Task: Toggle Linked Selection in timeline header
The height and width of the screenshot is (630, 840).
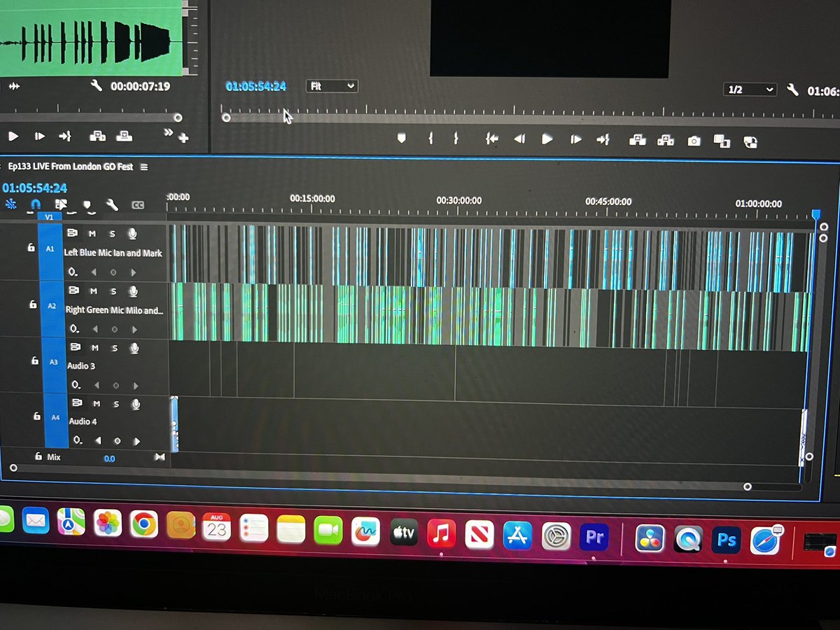Action: click(62, 204)
